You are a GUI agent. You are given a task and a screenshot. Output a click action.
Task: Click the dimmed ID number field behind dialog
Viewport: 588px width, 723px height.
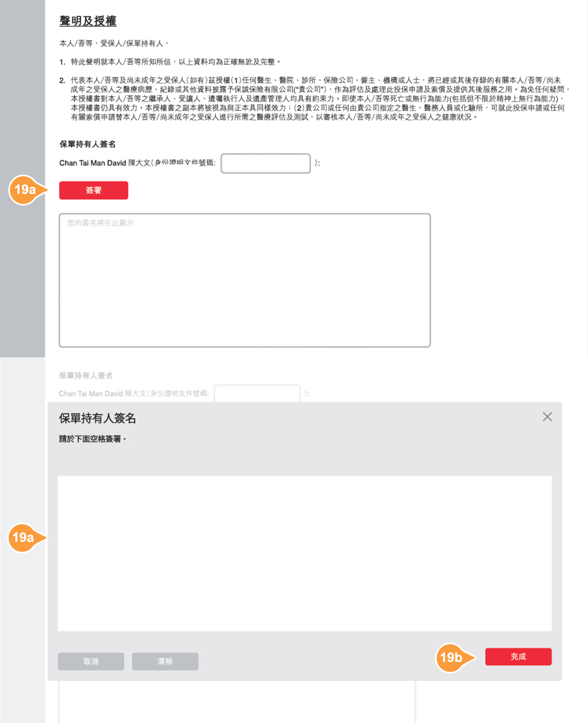coord(257,393)
